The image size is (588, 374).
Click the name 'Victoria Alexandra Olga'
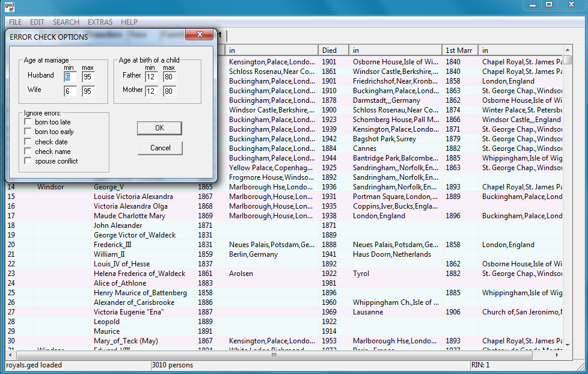[x=130, y=206]
